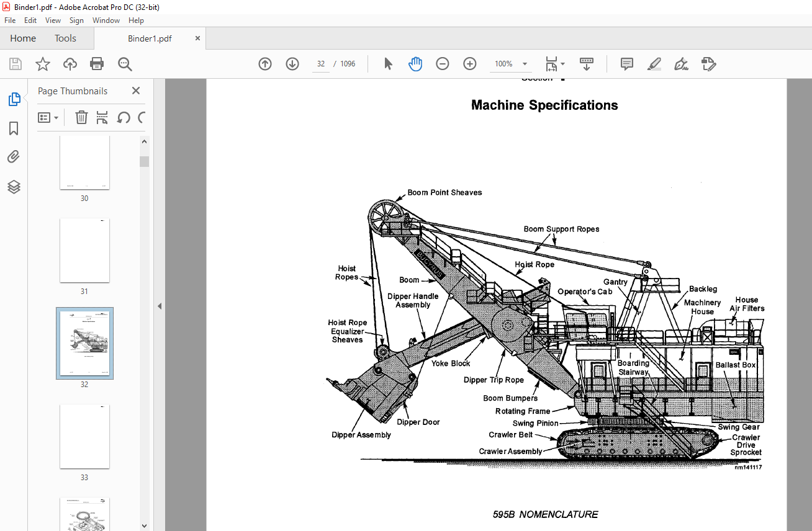This screenshot has height=531, width=812.
Task: Add a comment with the speech bubble icon
Action: point(627,64)
